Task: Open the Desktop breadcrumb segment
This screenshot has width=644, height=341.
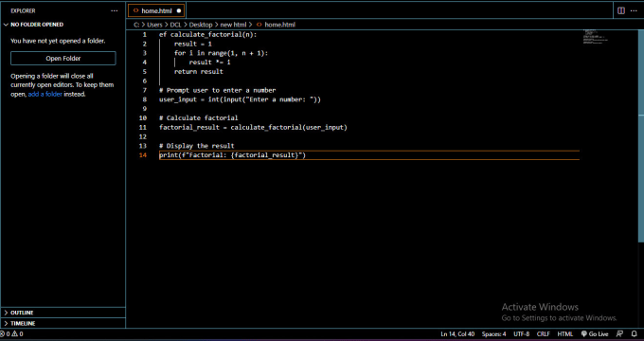Action: click(x=201, y=25)
